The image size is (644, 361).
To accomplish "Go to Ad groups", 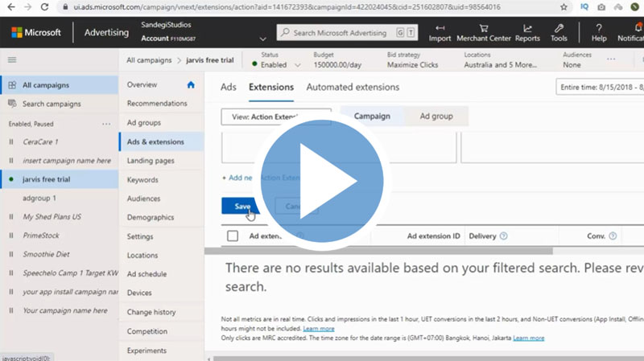I will [144, 123].
